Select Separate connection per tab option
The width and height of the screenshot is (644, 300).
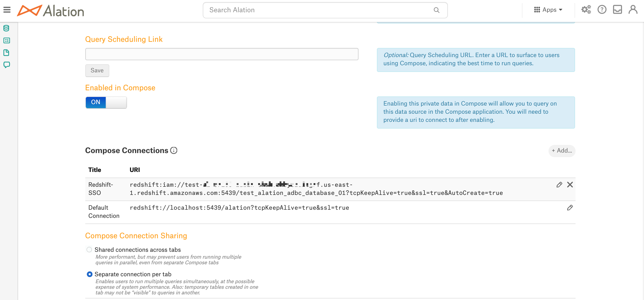pyautogui.click(x=89, y=274)
